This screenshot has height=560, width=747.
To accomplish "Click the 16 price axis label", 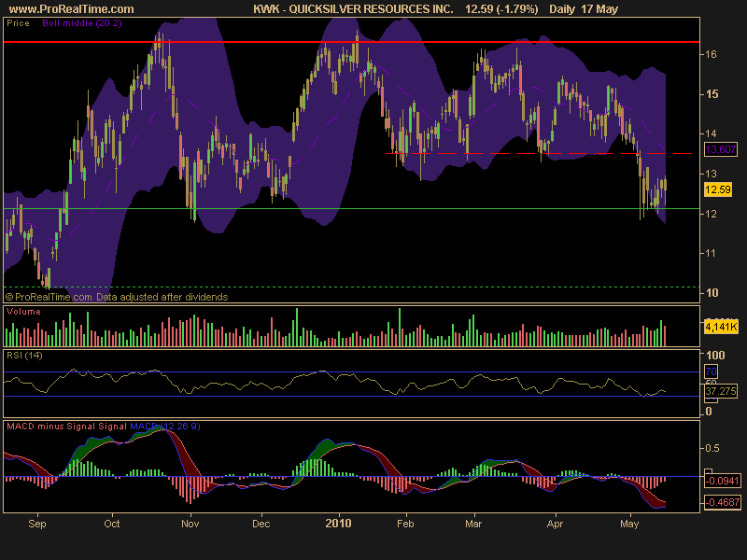I will point(711,54).
